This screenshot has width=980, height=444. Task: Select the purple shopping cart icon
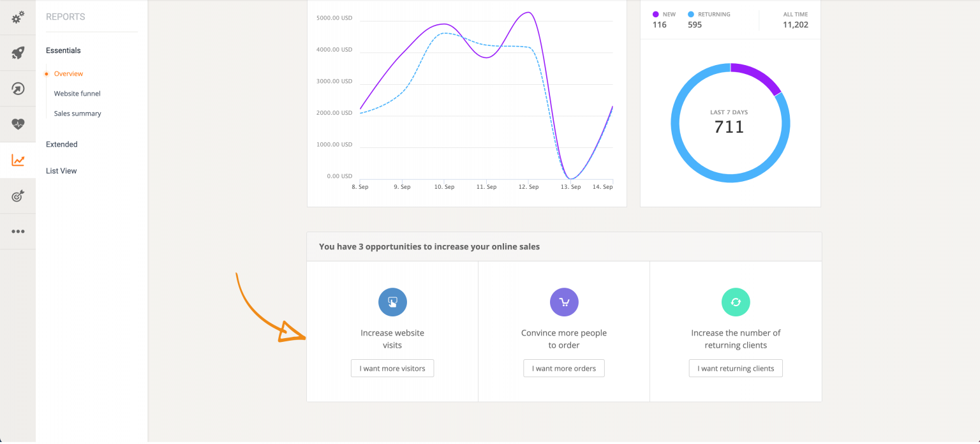[x=563, y=302]
